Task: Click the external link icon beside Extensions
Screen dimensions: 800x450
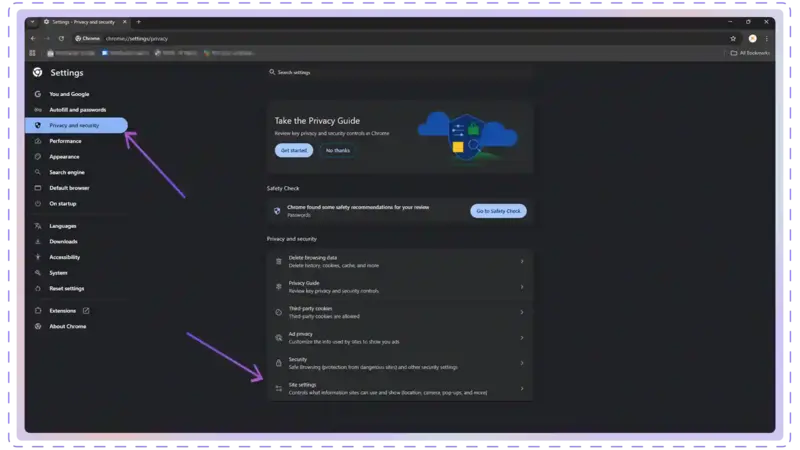Action: pos(86,311)
